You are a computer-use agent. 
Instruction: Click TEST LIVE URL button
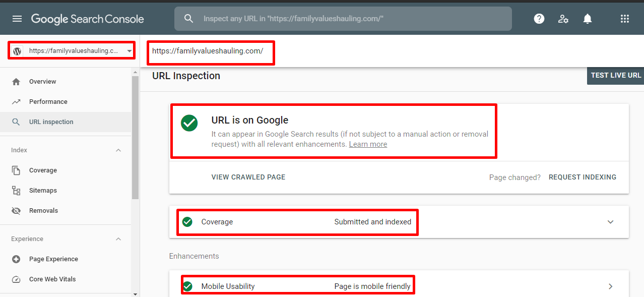pyautogui.click(x=616, y=75)
